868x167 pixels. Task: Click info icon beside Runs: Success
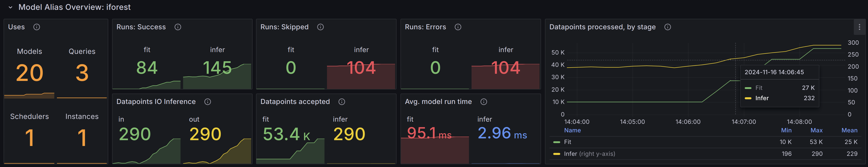tap(178, 27)
